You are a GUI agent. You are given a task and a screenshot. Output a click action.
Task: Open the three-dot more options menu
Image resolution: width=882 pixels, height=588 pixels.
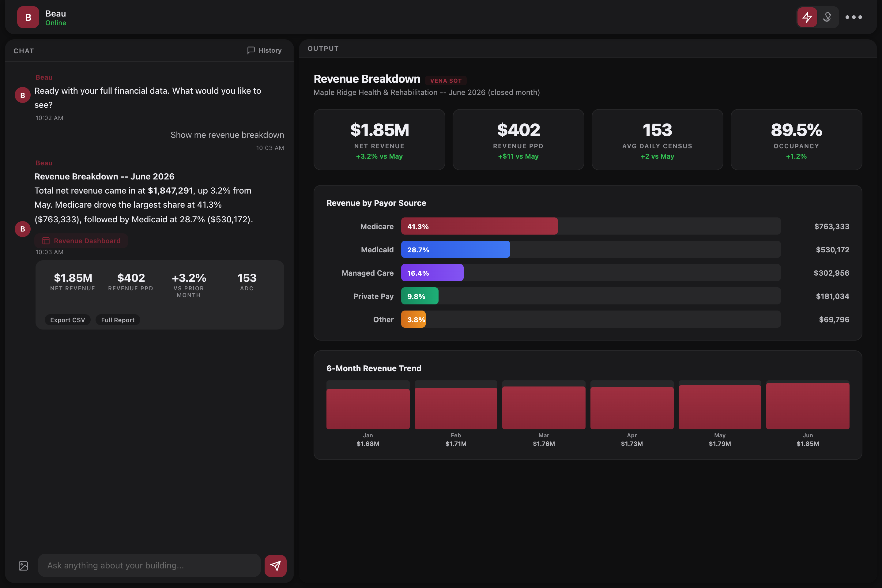pos(854,17)
